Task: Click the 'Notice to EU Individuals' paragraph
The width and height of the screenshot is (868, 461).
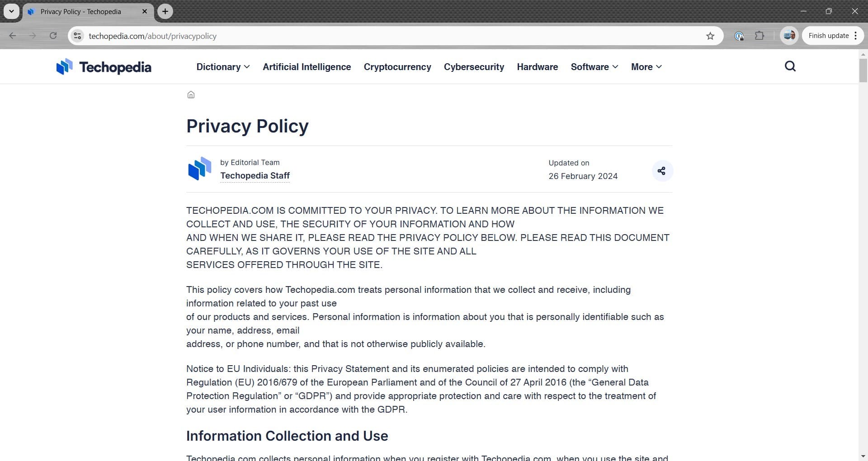Action: (x=422, y=389)
